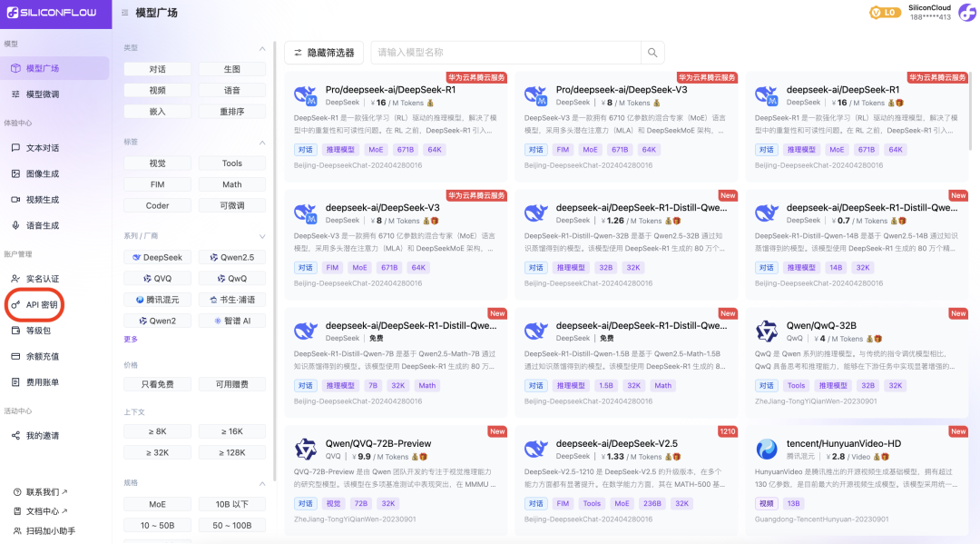The height and width of the screenshot is (544, 980).
Task: Select 50 ~ 100B spec filter
Action: click(x=232, y=526)
